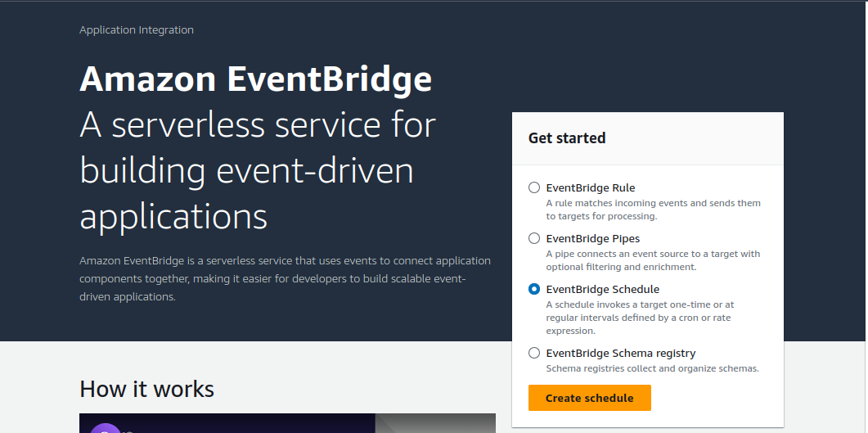
Task: Click the Get started panel header
Action: [x=567, y=138]
